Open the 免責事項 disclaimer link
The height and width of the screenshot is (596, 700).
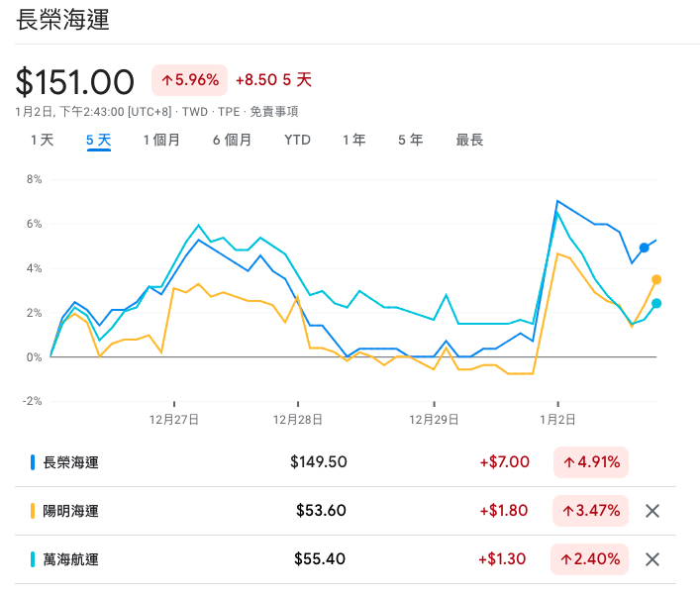274,112
